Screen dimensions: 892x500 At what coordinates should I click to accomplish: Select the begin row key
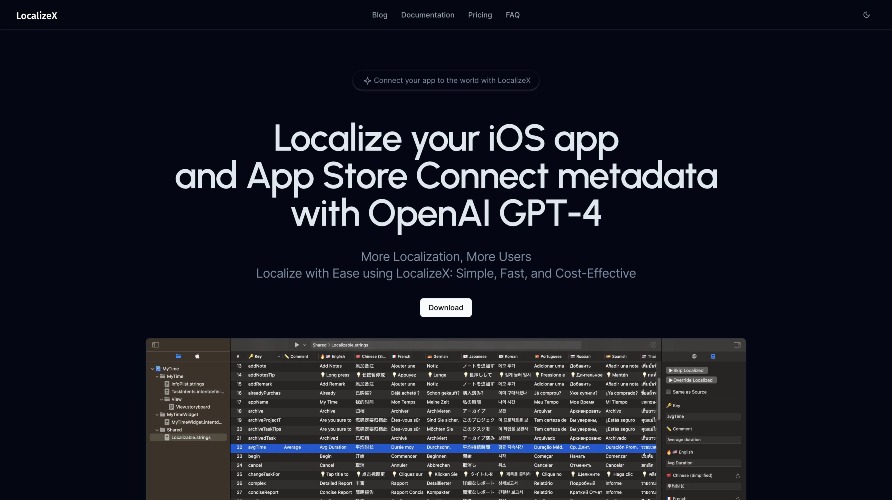[x=254, y=456]
